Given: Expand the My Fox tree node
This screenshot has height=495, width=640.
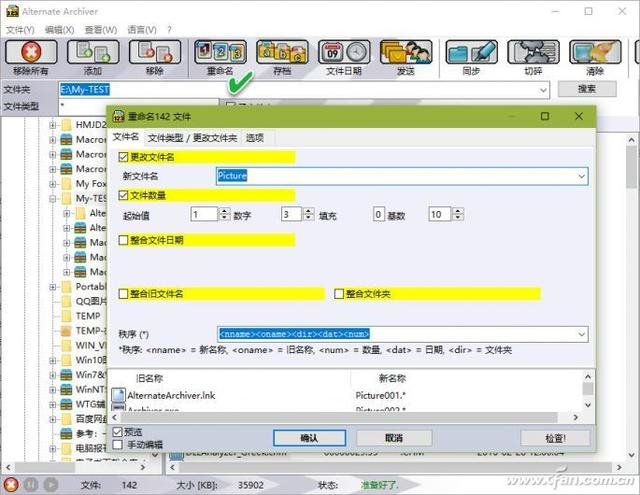Looking at the screenshot, I should [x=53, y=184].
